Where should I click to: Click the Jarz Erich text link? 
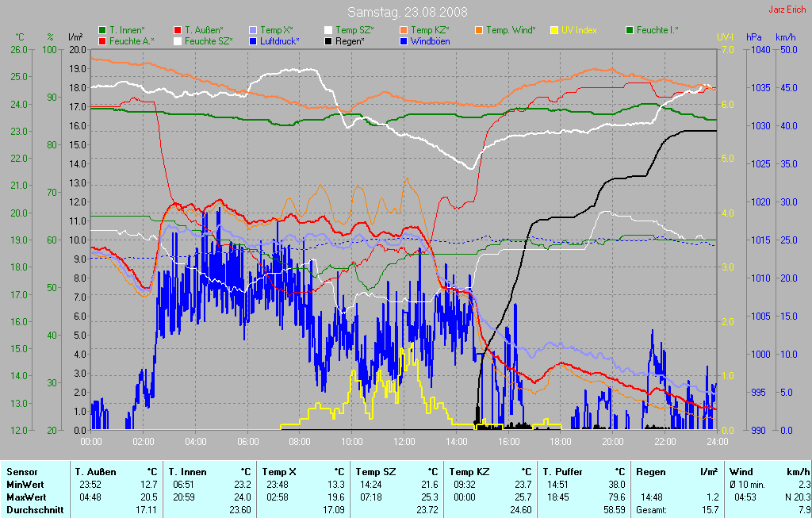click(788, 10)
